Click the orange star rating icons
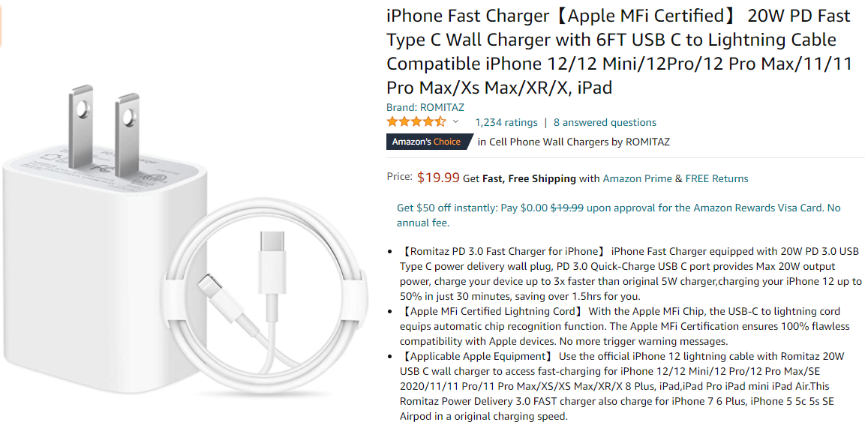 click(x=416, y=122)
